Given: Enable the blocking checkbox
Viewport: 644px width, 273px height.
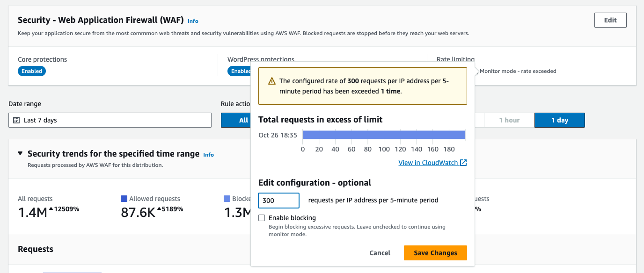Looking at the screenshot, I should point(262,218).
